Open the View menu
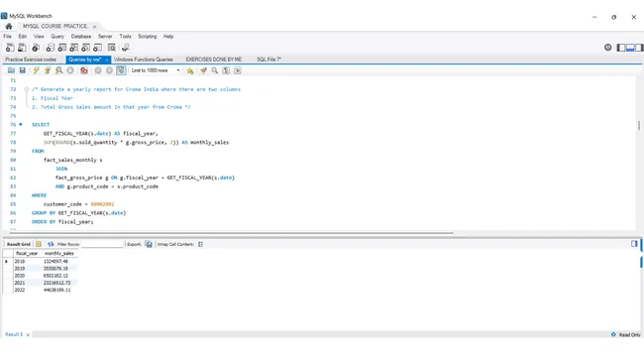This screenshot has height=363, width=644. [x=39, y=37]
